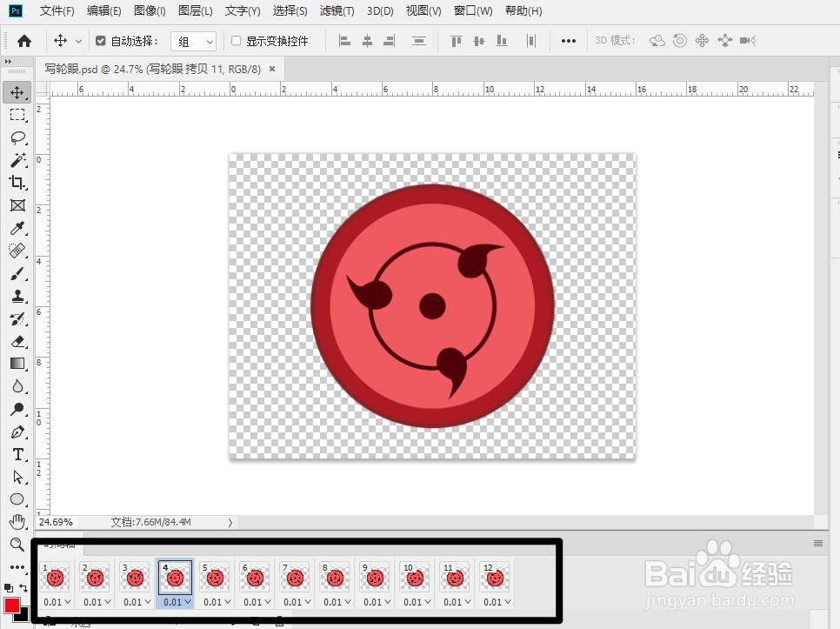
Task: Open the Help (帮助) menu
Action: 523,10
